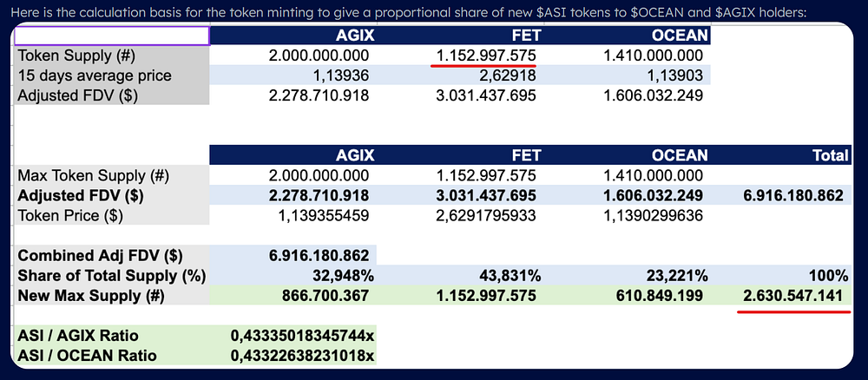
Task: Select the underlined New Max Supply total 2.630.547.141
Action: 792,295
